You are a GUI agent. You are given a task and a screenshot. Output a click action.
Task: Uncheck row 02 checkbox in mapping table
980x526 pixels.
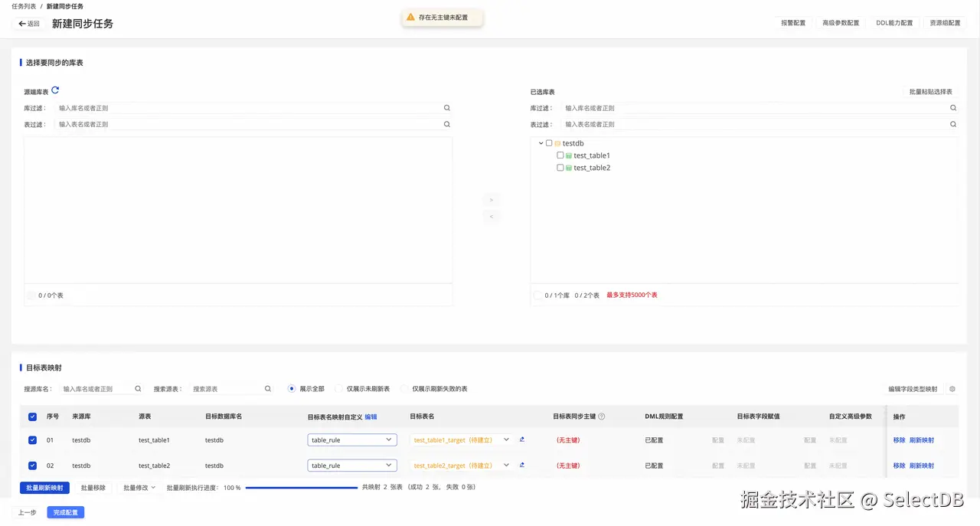(x=32, y=466)
